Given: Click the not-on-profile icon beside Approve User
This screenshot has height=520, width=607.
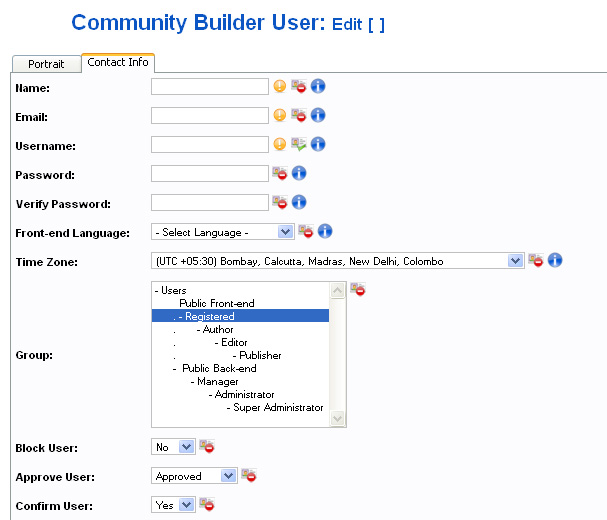Looking at the screenshot, I should pyautogui.click(x=249, y=475).
